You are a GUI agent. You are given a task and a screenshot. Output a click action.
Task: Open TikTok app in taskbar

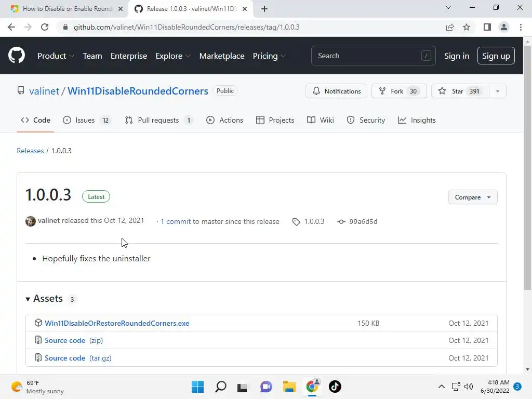335,387
